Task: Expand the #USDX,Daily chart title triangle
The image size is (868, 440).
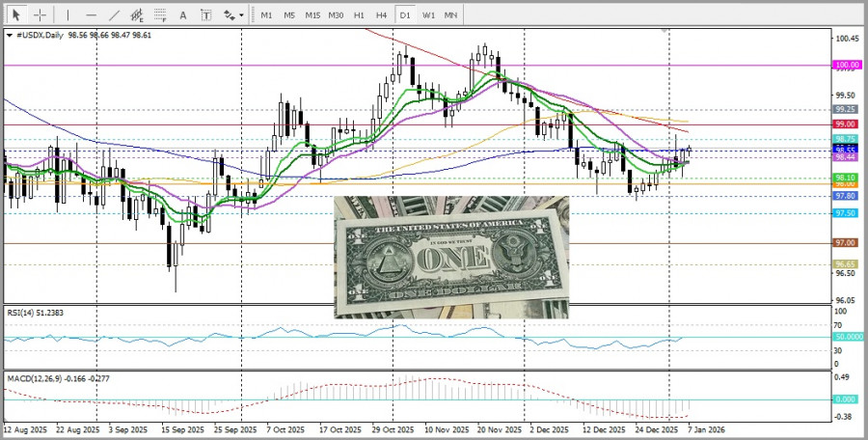Action: click(10, 35)
